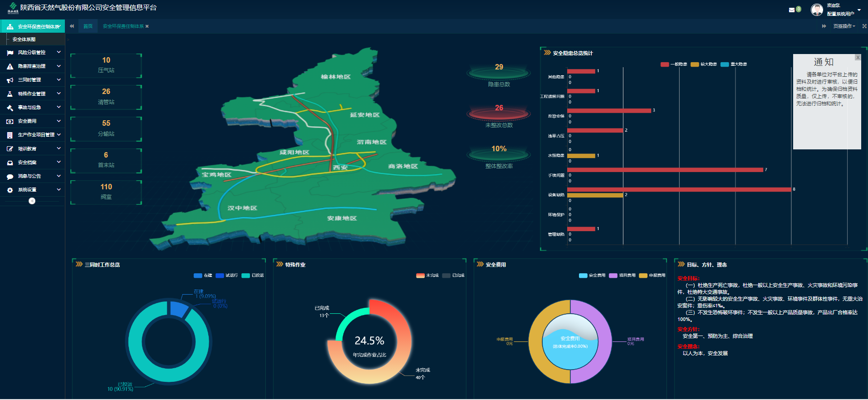
Task: Expand the 隐患排查治理 menu
Action: [32, 66]
